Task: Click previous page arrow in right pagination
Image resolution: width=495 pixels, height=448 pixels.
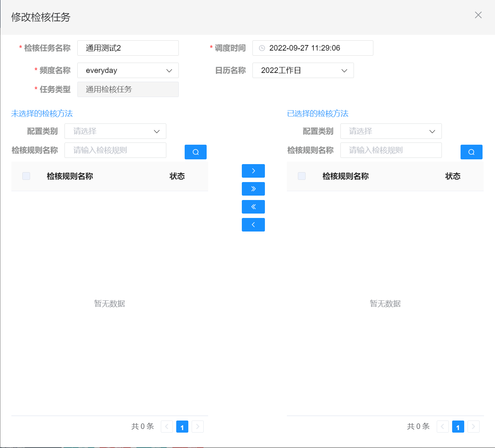Action: tap(443, 427)
